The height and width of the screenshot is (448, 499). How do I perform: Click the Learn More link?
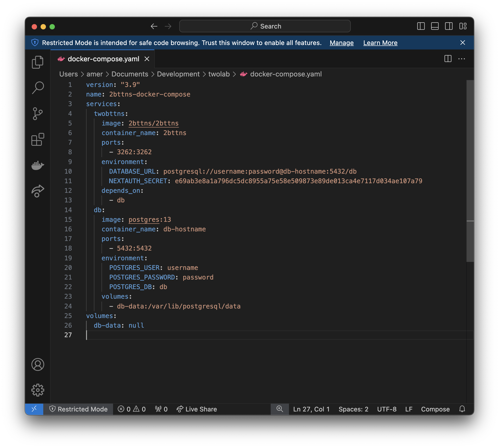click(380, 43)
